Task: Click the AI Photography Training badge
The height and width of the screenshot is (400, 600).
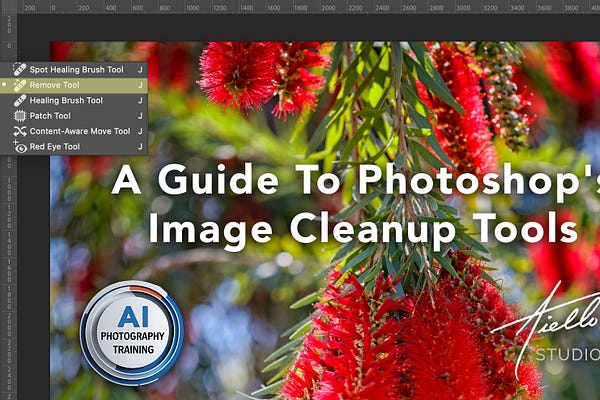Action: coord(132,333)
